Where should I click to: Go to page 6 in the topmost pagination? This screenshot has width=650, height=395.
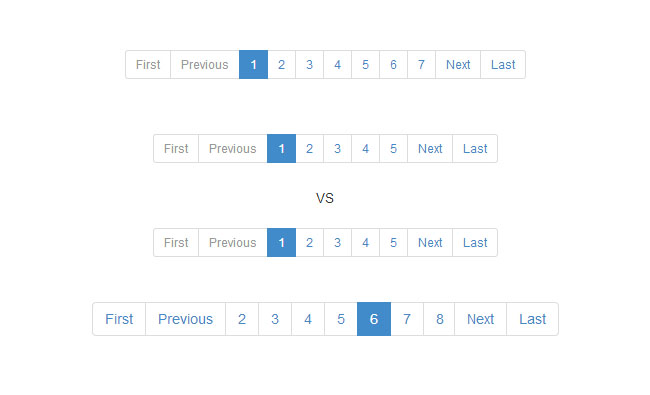pos(393,65)
